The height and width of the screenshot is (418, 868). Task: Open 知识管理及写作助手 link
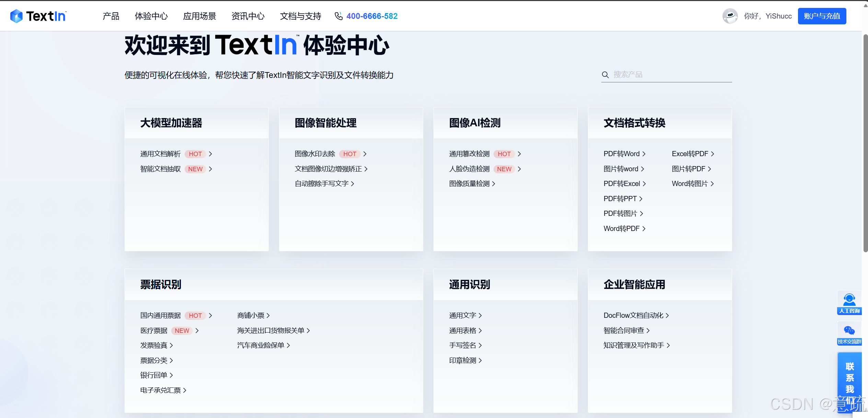click(x=634, y=346)
